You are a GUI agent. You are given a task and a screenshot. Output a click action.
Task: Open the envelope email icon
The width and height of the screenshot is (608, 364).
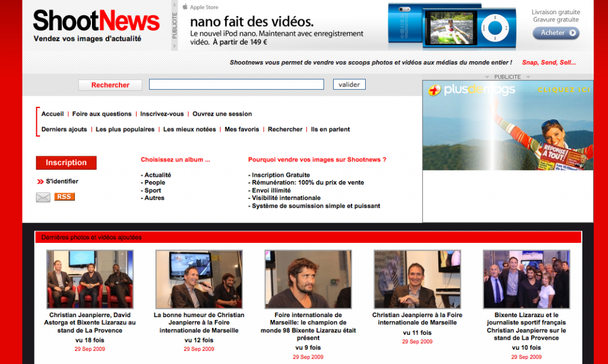pos(43,197)
